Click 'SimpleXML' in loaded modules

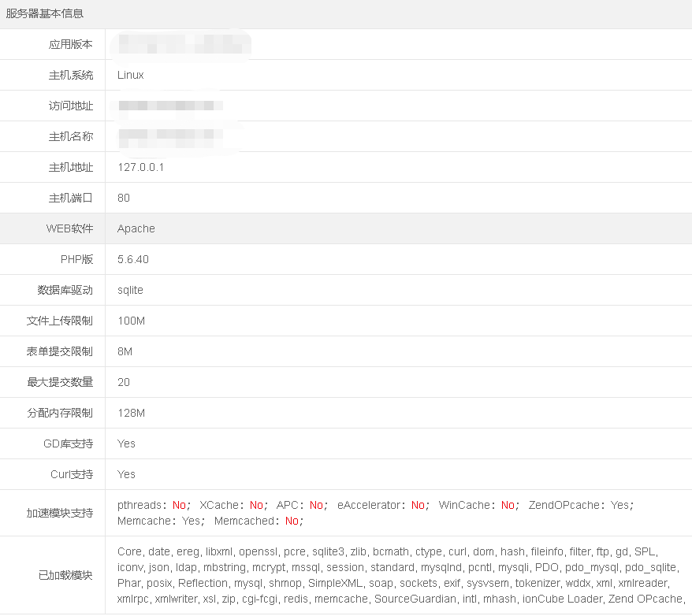coord(335,584)
